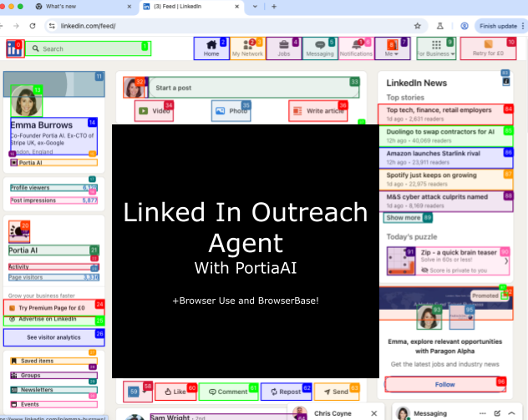Open Chrome Labs flask icon

[x=439, y=26]
